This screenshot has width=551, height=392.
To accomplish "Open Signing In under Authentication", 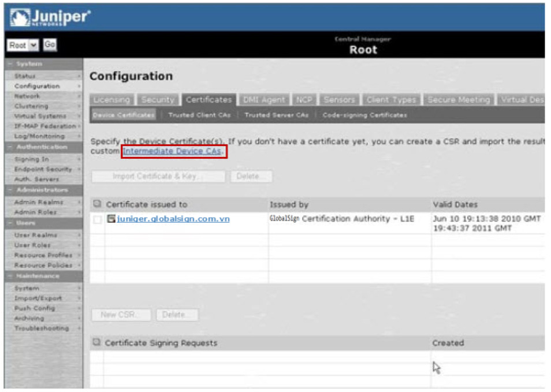I will [x=32, y=159].
